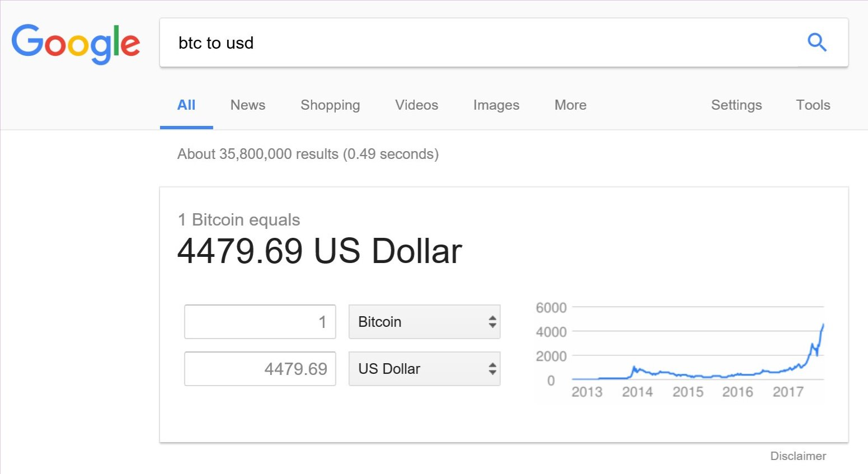Go to the Images tab

click(496, 105)
